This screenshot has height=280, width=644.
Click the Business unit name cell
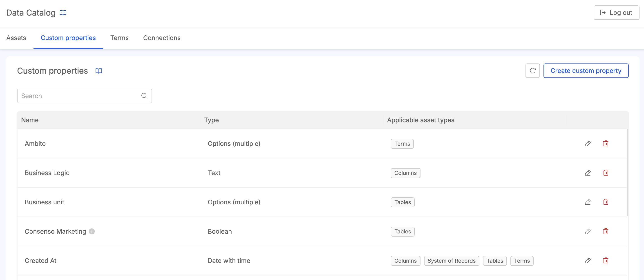click(45, 202)
